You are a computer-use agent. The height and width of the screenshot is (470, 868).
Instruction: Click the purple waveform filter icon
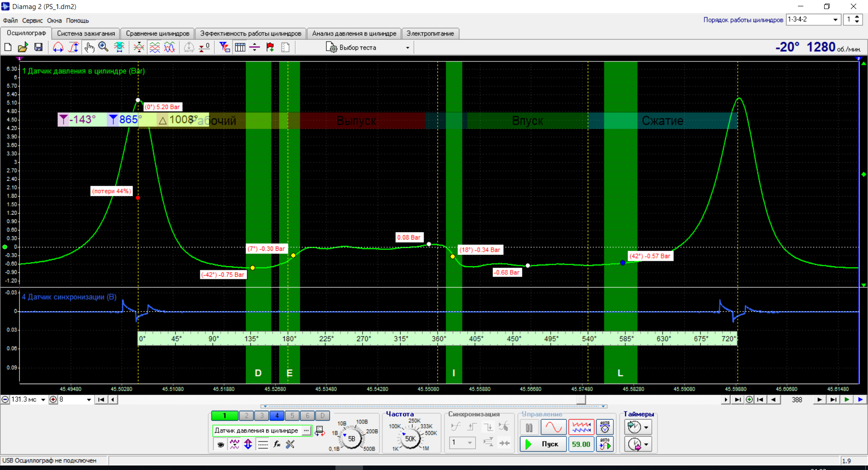click(x=234, y=445)
